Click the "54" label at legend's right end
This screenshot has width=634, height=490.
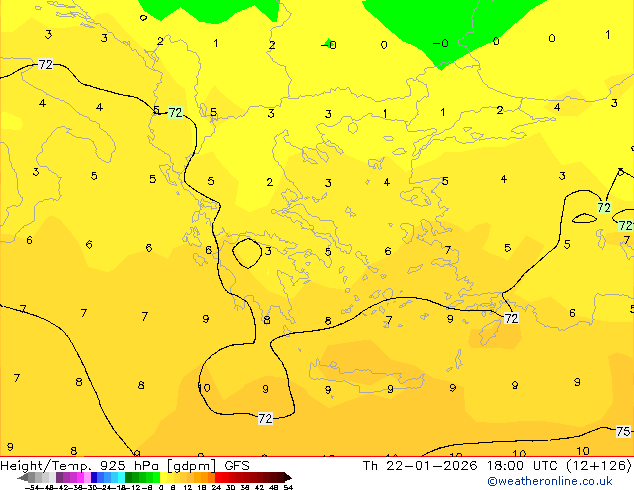288,487
